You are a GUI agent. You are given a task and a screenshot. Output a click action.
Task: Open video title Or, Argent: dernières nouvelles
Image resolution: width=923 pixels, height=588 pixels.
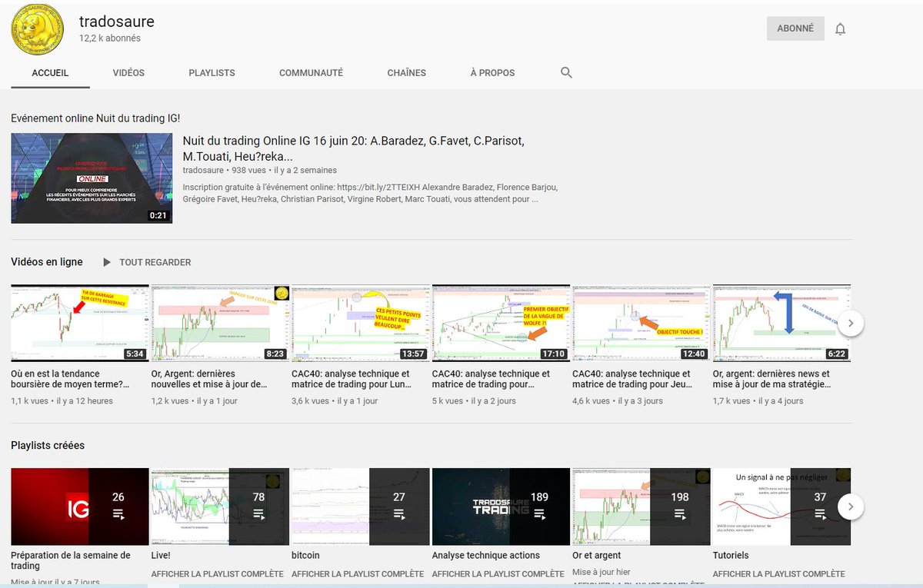[x=210, y=379]
